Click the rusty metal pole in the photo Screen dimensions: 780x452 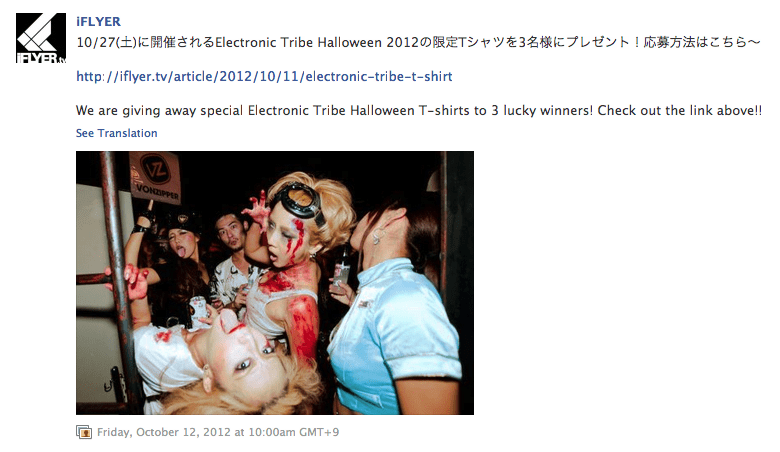[121, 278]
